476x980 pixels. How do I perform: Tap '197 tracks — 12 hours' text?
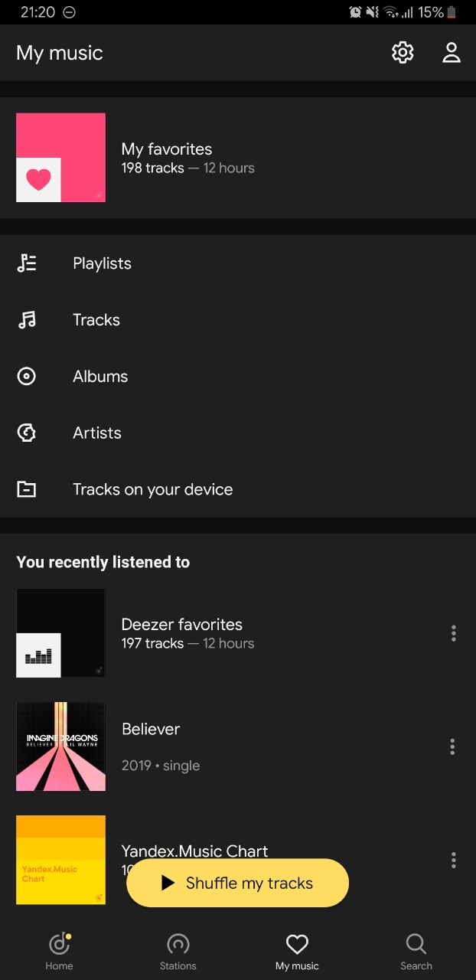(x=188, y=644)
